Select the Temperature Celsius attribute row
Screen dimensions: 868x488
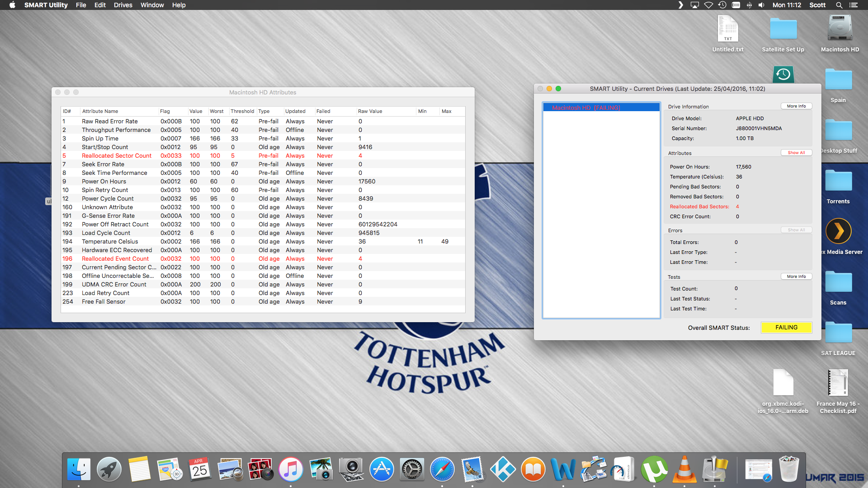pos(263,242)
